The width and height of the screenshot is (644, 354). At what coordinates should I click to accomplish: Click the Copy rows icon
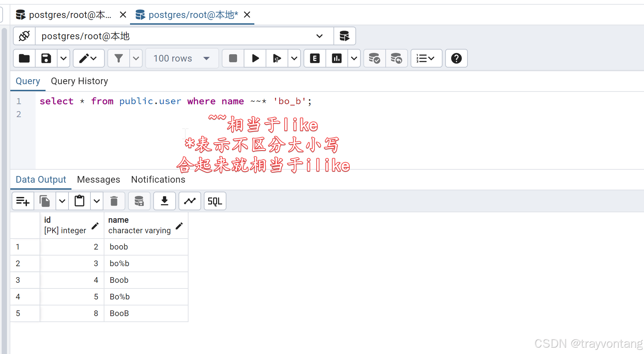(45, 201)
